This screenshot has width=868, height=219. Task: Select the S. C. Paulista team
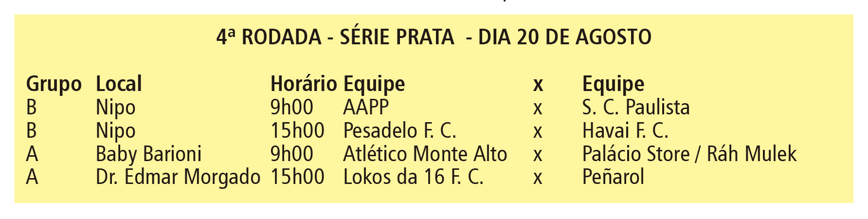pos(635,108)
